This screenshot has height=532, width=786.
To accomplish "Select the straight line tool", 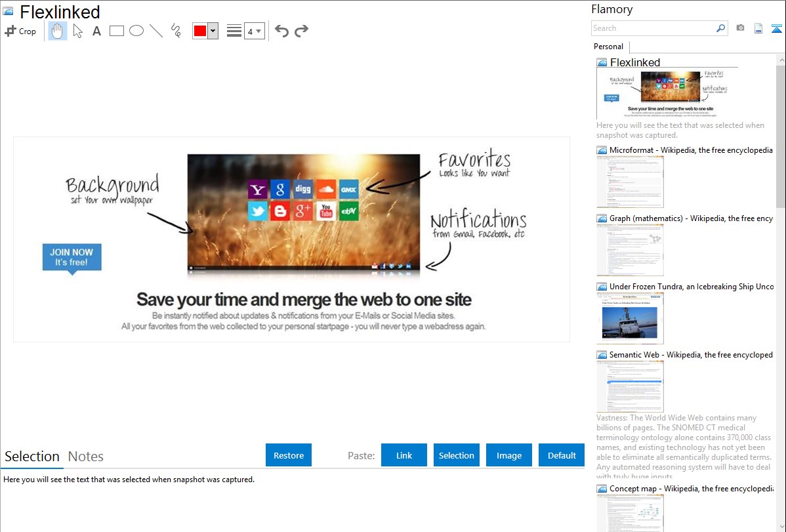I will point(156,31).
